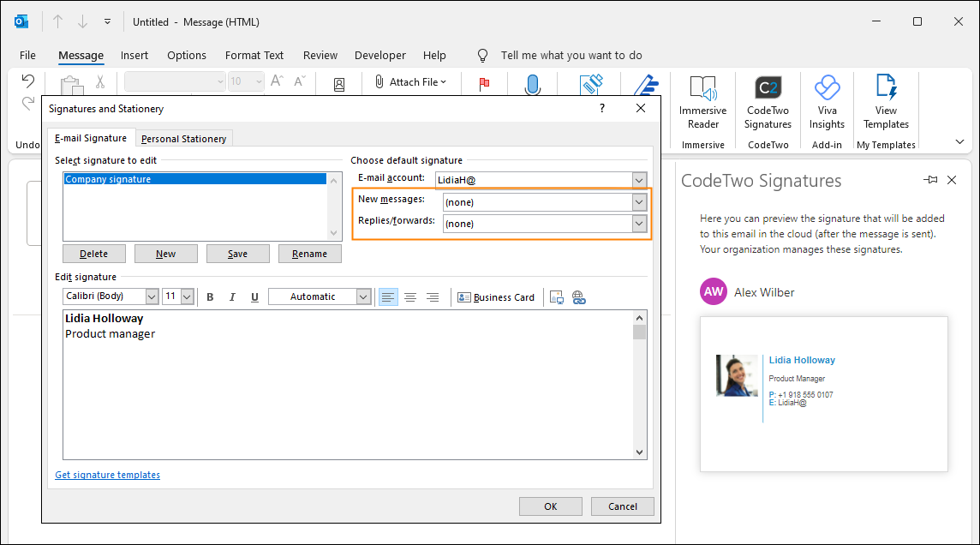The width and height of the screenshot is (980, 545).
Task: Insert picture icon in signature editor
Action: (x=556, y=297)
